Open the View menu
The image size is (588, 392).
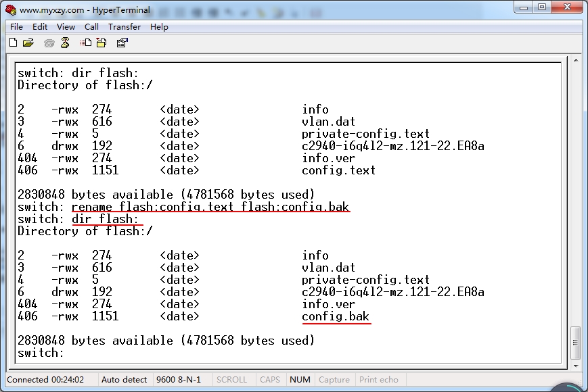pyautogui.click(x=66, y=26)
